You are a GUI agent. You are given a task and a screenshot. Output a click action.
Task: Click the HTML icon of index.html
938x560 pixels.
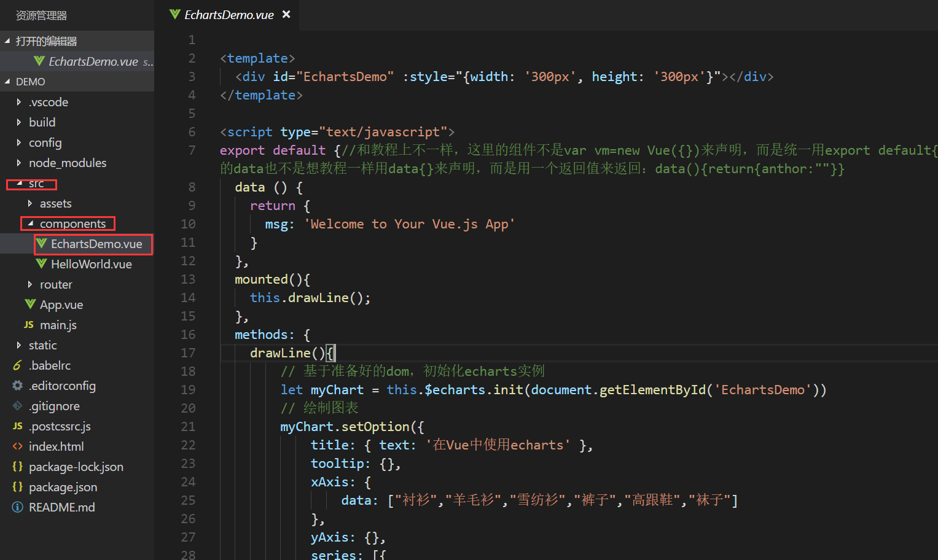point(18,446)
